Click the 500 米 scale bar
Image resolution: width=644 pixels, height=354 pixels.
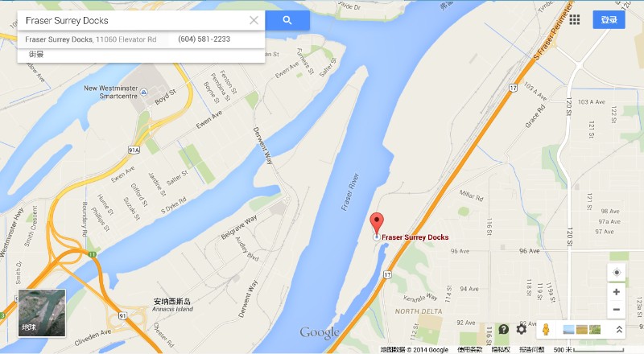point(588,350)
